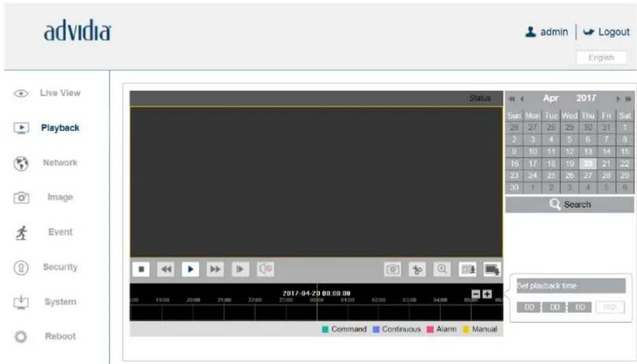Click the blue Continuous legend swatch
Screen dimensions: 637x364
click(x=376, y=330)
